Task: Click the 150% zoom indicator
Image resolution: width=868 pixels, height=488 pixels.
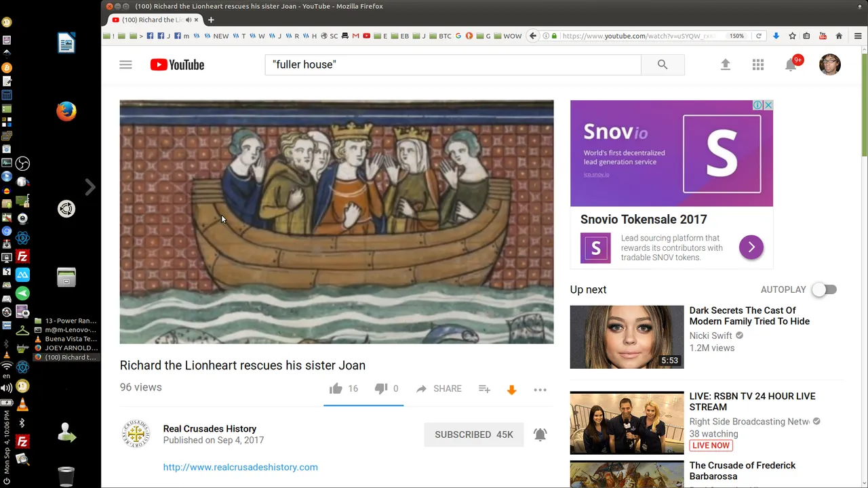Action: (736, 36)
